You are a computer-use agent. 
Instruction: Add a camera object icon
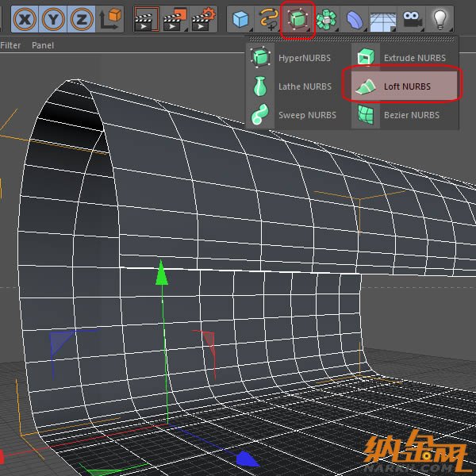coord(411,19)
